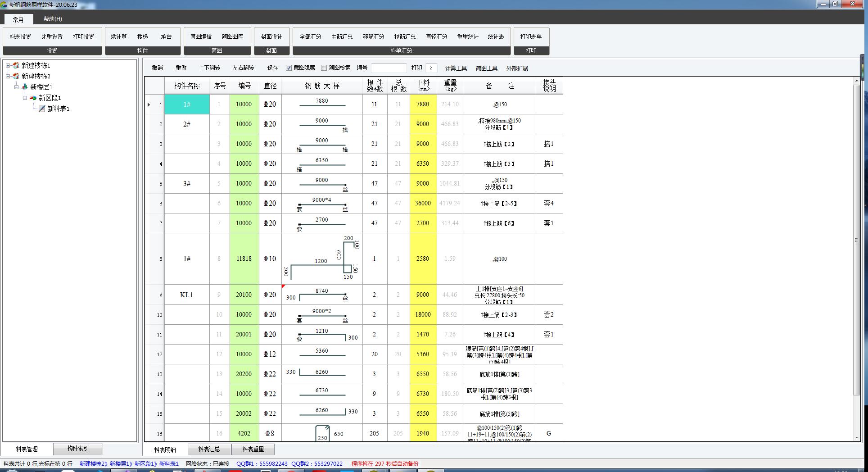Click the 构件名称 column header
The height and width of the screenshot is (472, 868).
click(187, 86)
